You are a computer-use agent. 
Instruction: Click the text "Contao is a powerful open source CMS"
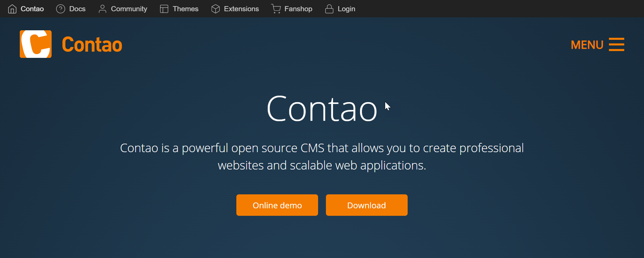point(222,148)
